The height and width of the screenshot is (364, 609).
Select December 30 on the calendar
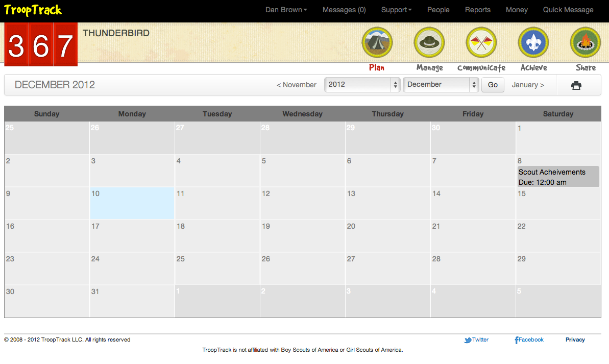click(x=47, y=301)
